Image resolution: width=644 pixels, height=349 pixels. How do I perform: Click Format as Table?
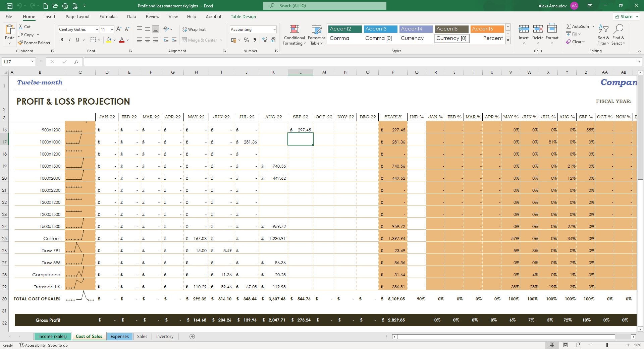pos(316,35)
